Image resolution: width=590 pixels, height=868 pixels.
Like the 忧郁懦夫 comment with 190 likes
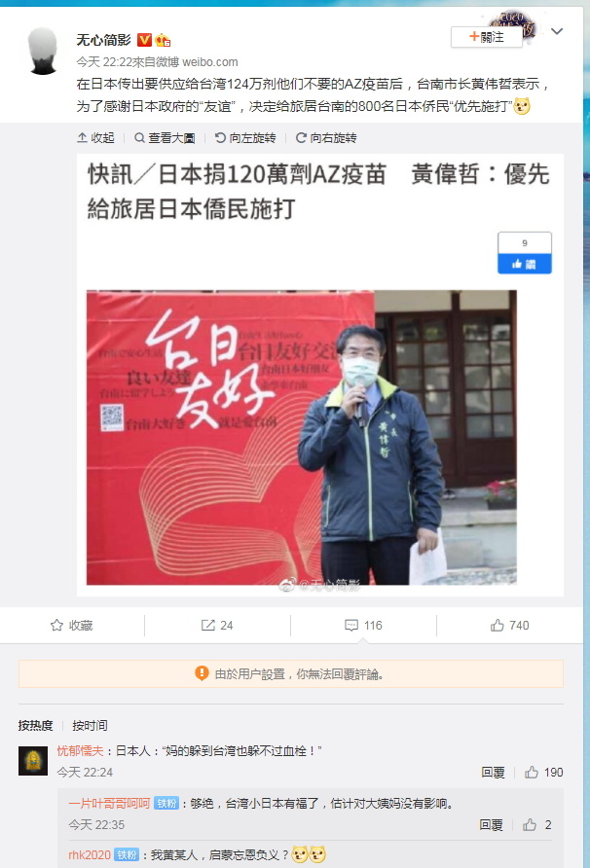click(x=543, y=773)
